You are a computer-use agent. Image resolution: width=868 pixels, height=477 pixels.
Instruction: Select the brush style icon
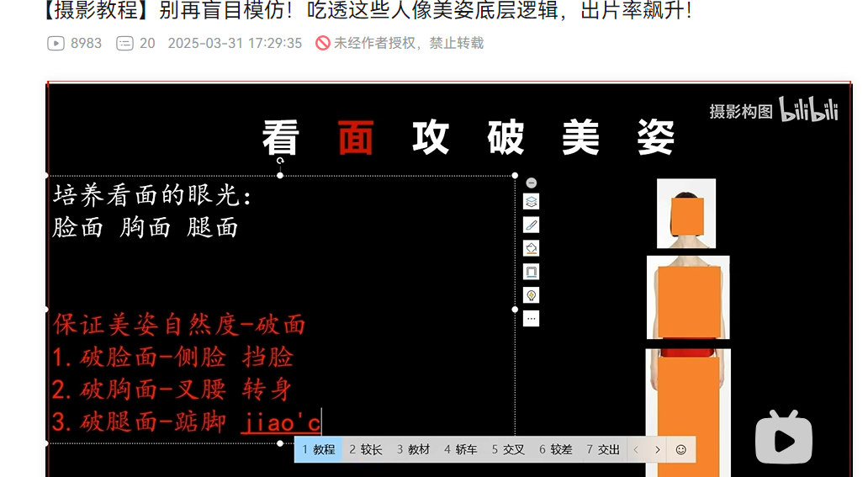pos(531,225)
